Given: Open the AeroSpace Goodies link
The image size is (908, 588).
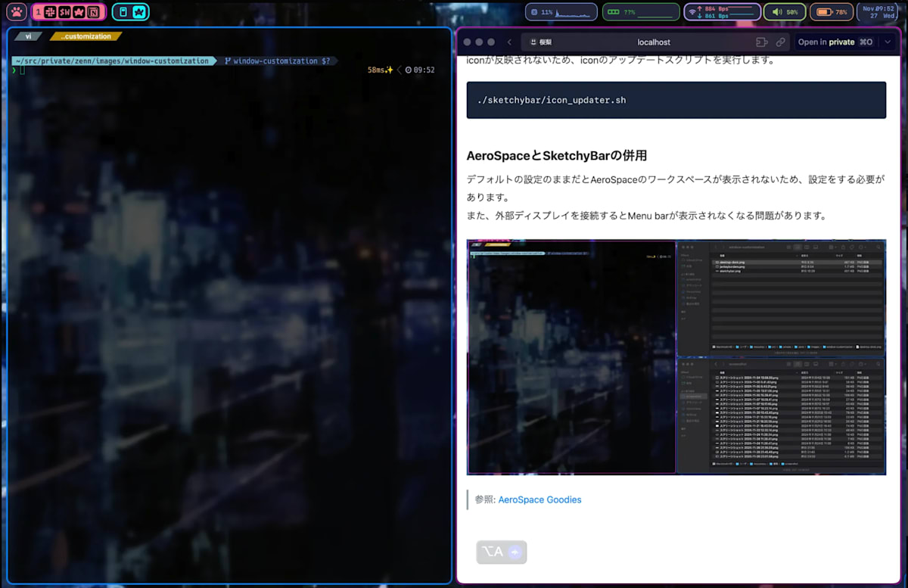Looking at the screenshot, I should 540,499.
